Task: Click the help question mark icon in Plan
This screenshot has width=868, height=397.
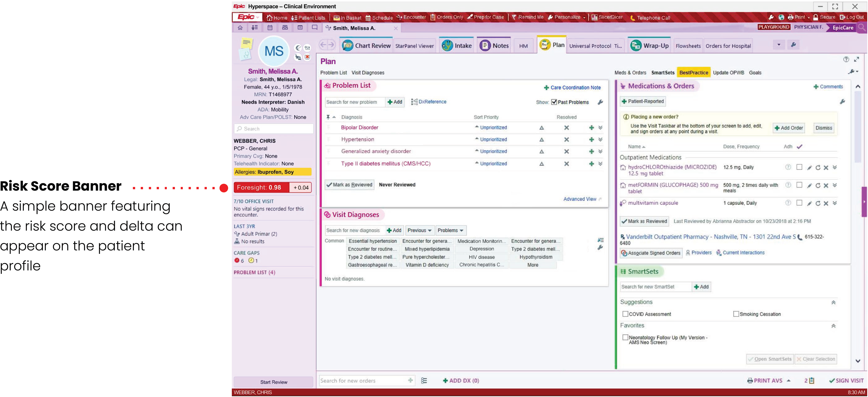Action: coord(846,59)
